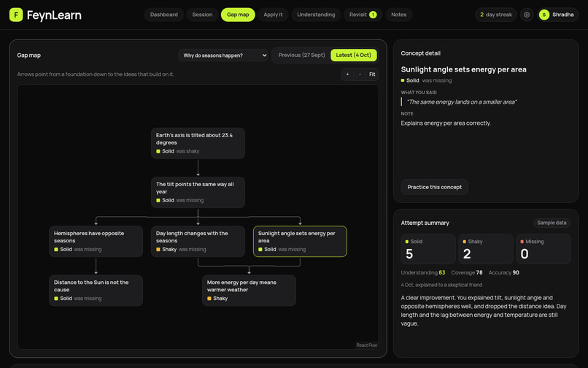Screen dimensions: 588x368
Task: Click the Shradha avatar icon
Action: point(544,15)
